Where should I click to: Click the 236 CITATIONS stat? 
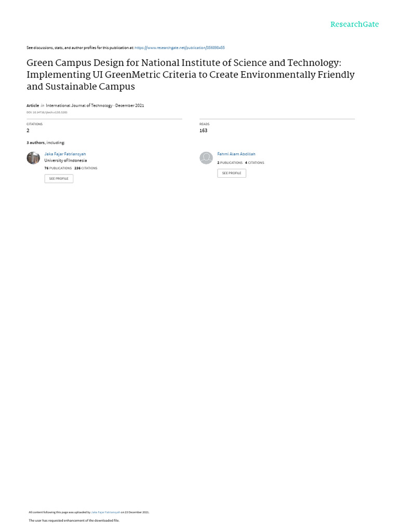[86, 168]
